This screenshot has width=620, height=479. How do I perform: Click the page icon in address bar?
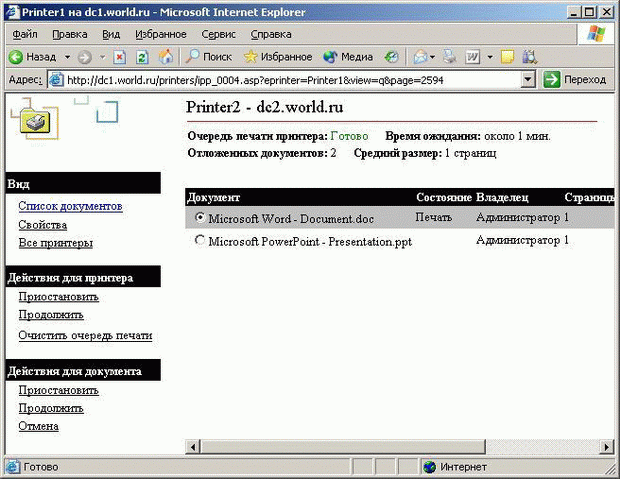pyautogui.click(x=56, y=80)
